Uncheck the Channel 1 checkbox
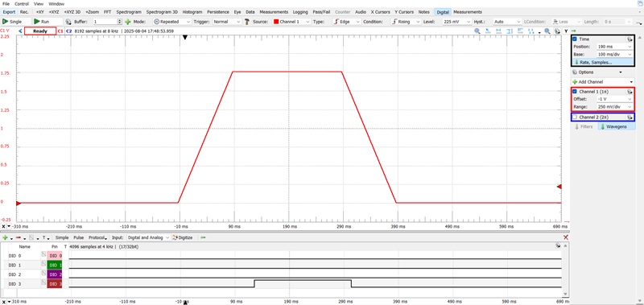Screen dimensions: 644x305 (x=575, y=92)
